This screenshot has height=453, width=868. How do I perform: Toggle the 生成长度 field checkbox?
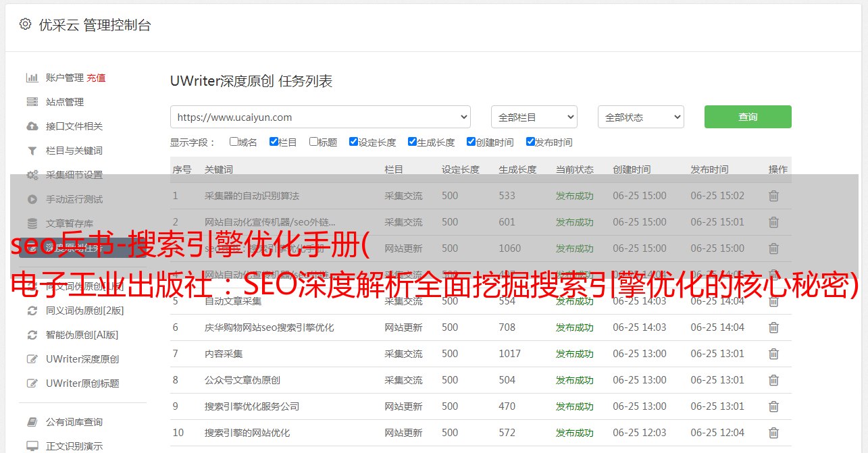coord(412,142)
